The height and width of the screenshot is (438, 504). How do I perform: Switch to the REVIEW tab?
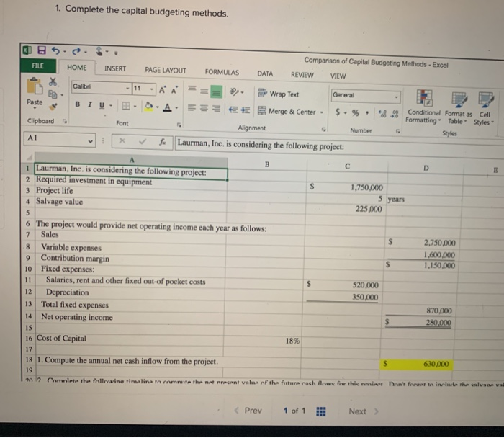(x=302, y=75)
